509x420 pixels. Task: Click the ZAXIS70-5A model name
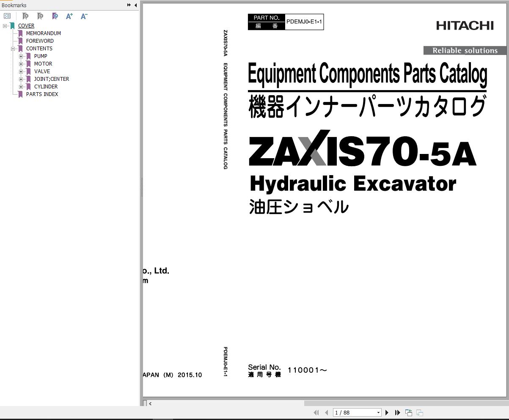point(363,148)
